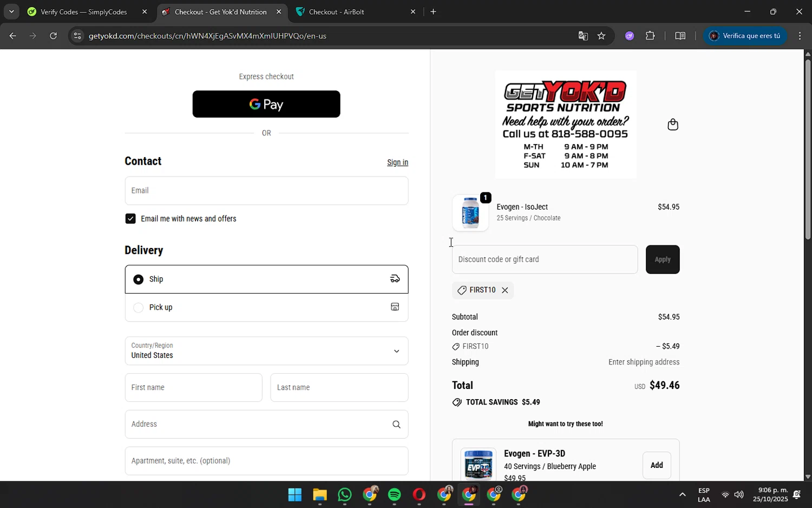Open the volume speaker tray icon
The image size is (812, 508).
739,494
